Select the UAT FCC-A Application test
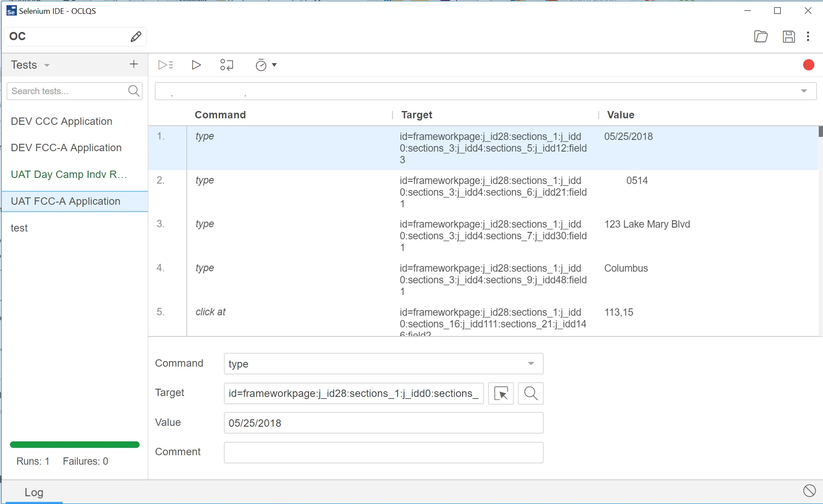823x504 pixels. (x=75, y=201)
